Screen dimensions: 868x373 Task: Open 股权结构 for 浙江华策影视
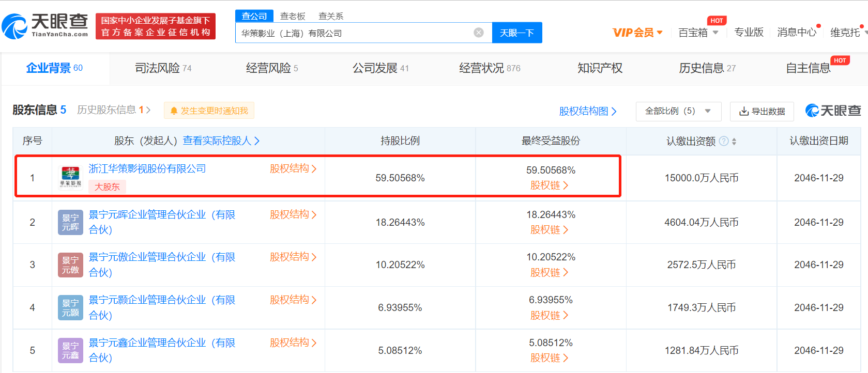293,168
